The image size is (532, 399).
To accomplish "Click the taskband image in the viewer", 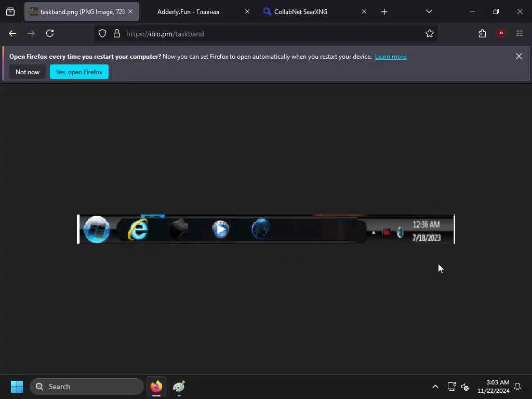I will [266, 229].
